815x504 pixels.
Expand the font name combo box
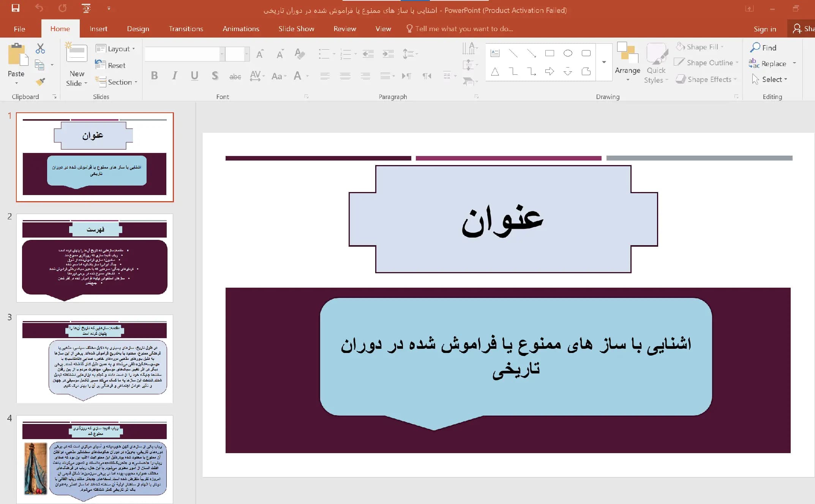(222, 54)
